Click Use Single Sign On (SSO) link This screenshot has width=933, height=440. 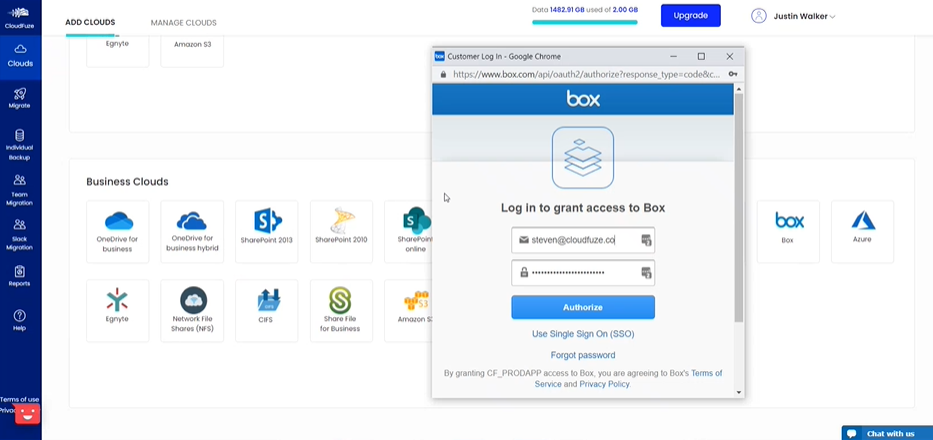pyautogui.click(x=583, y=334)
